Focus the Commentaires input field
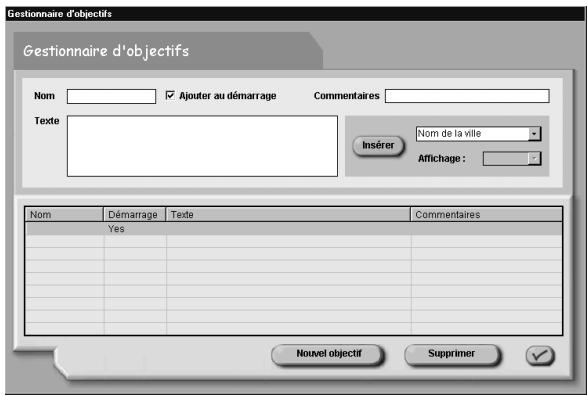This screenshot has height=396, width=587. [467, 96]
